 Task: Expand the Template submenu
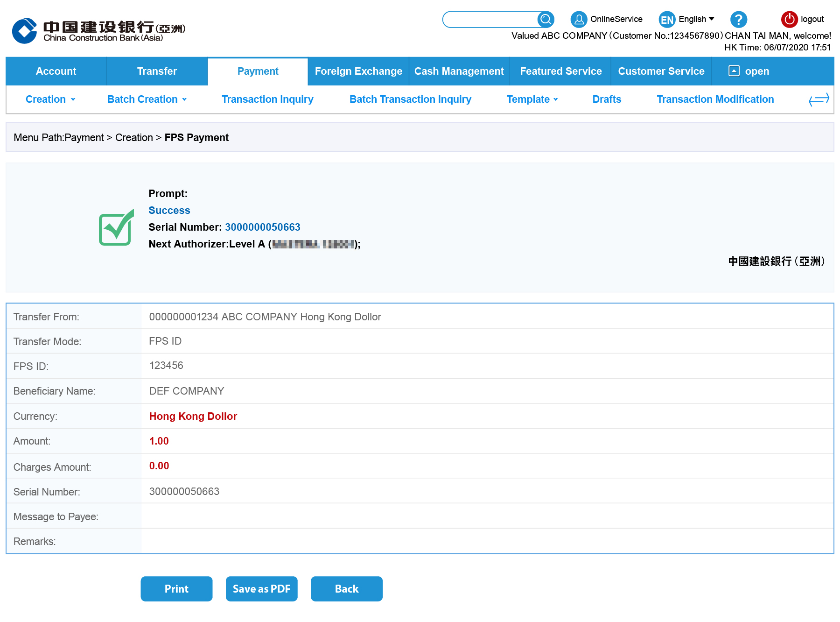pos(532,99)
